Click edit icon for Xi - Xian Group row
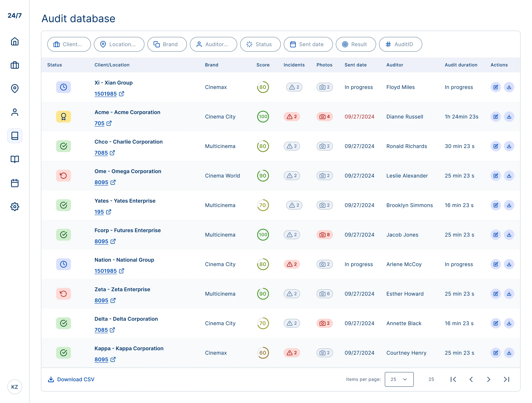 (x=496, y=87)
